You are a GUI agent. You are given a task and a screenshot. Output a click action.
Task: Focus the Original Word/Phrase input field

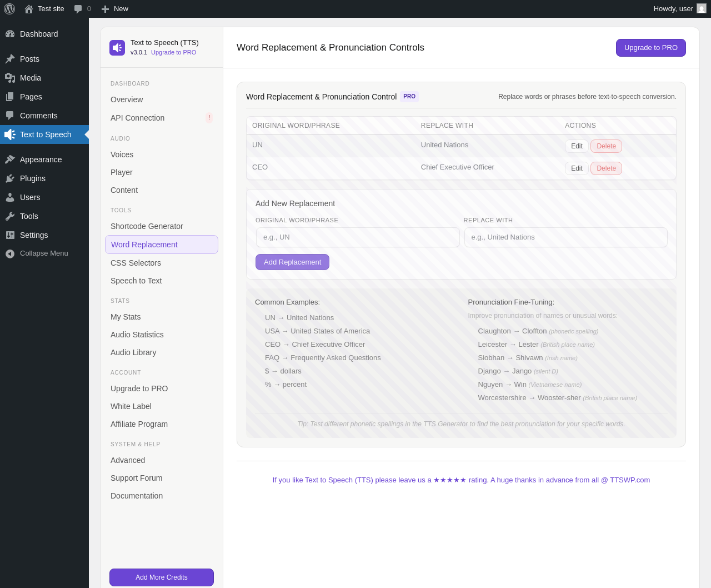[x=358, y=237]
